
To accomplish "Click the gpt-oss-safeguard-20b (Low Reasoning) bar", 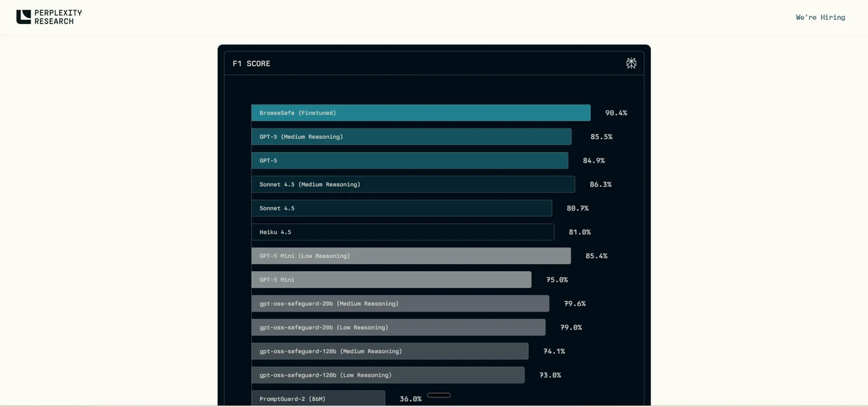I will (x=398, y=327).
